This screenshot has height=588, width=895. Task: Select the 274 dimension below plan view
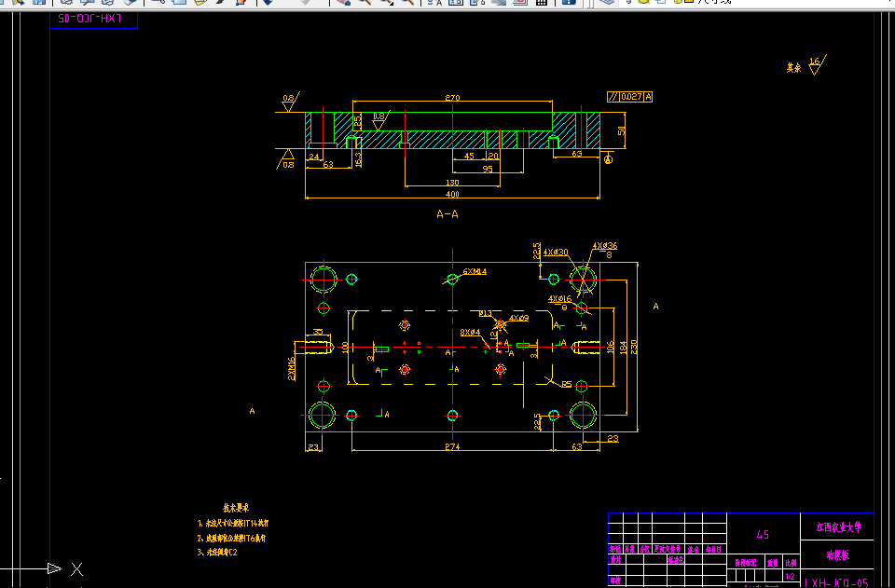point(452,446)
